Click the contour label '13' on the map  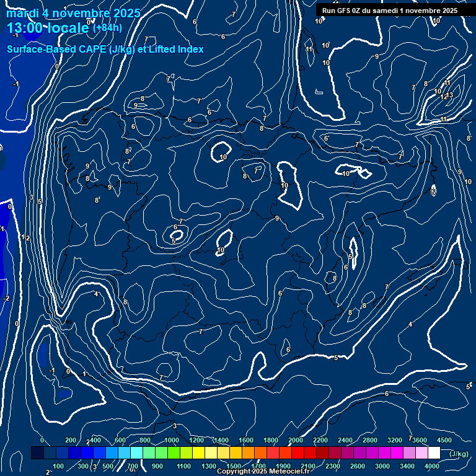coord(450,95)
